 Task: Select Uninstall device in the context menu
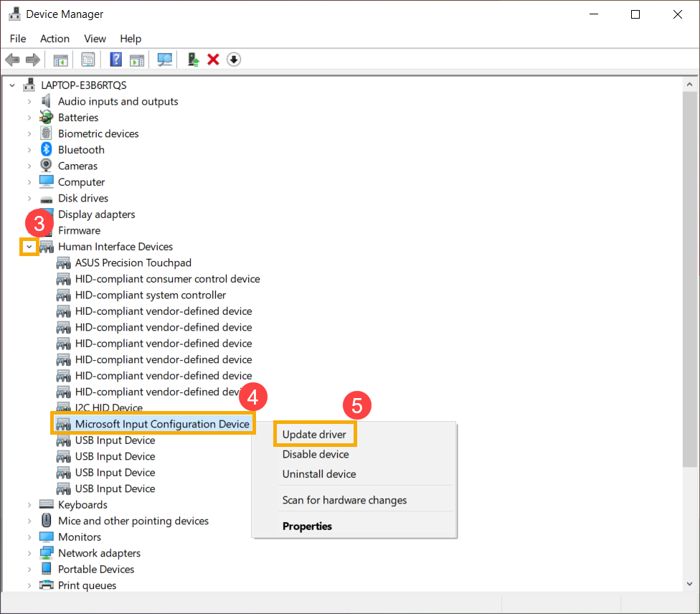click(x=319, y=474)
